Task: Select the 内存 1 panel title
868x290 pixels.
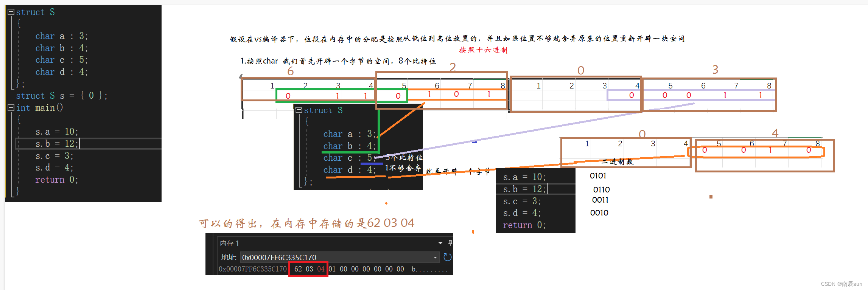Action: tap(229, 243)
